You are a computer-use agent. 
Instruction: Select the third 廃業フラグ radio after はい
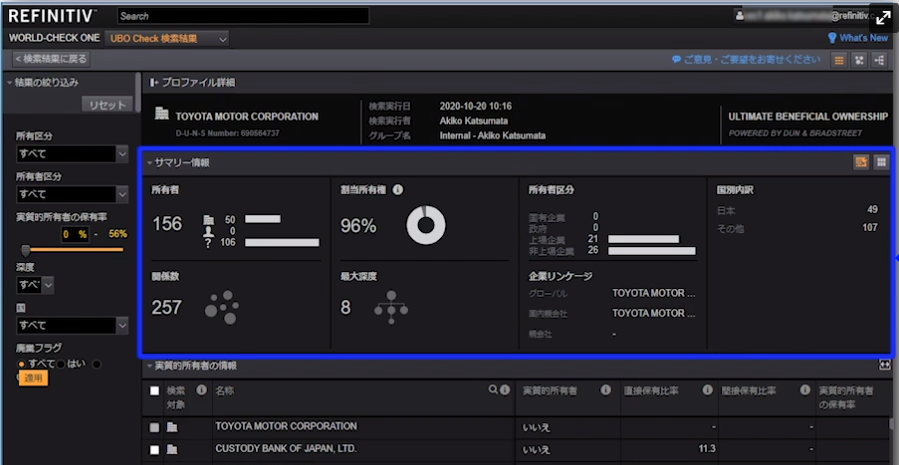pyautogui.click(x=97, y=364)
